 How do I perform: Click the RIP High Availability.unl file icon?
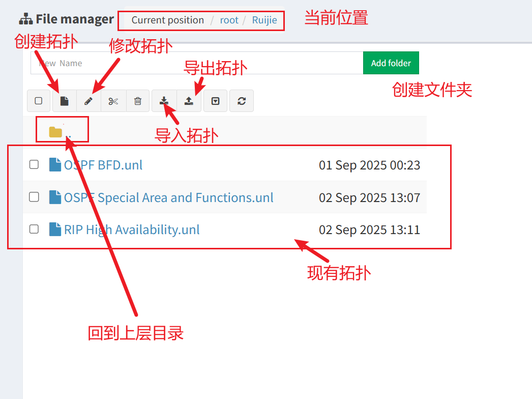point(55,229)
